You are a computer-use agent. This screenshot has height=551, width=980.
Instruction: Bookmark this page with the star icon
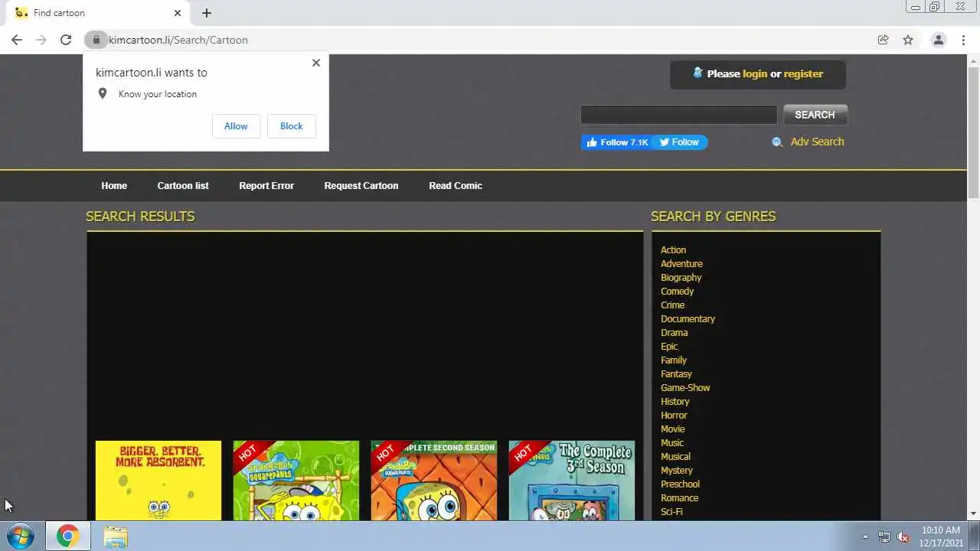[x=908, y=40]
